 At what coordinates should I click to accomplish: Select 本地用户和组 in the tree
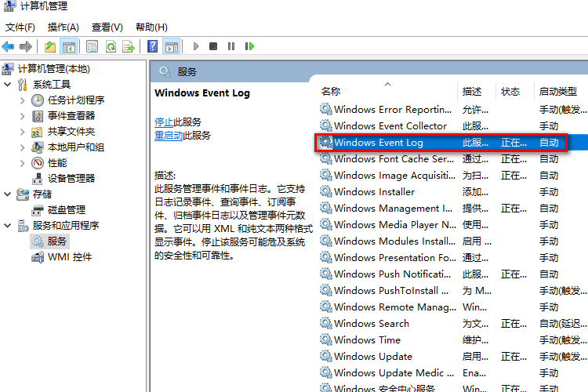coord(76,147)
